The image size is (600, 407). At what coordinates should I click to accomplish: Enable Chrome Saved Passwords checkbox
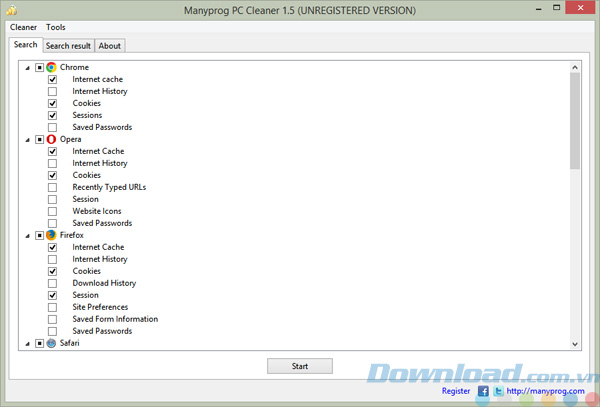(52, 127)
